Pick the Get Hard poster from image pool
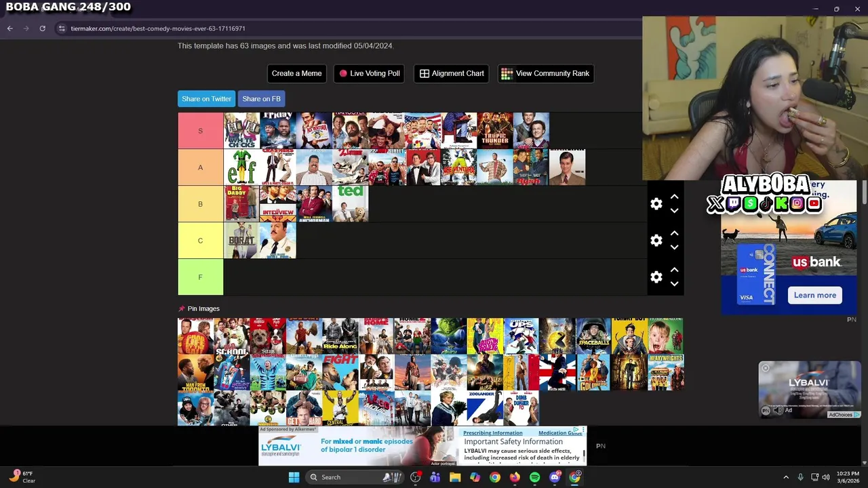Screen dimensions: 868x488 [304, 409]
